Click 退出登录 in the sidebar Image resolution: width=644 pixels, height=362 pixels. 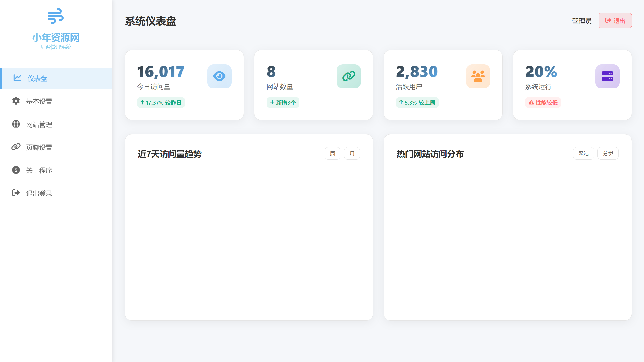(x=39, y=193)
